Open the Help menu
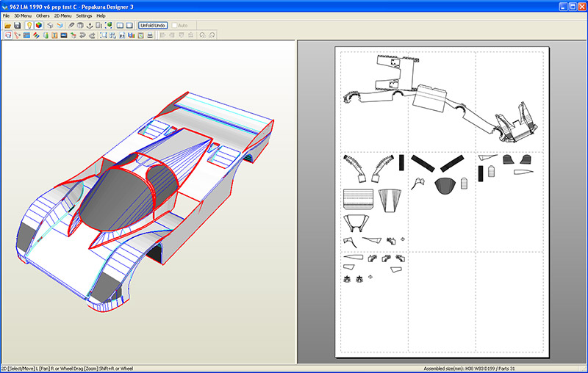Image resolution: width=588 pixels, height=373 pixels. pos(101,15)
